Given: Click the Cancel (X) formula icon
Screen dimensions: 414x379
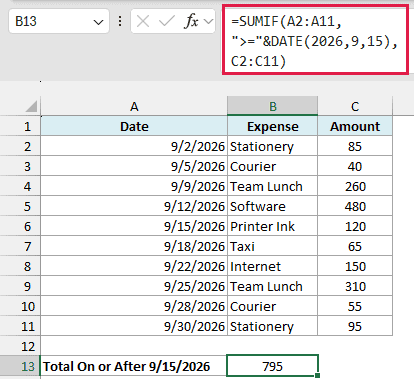Looking at the screenshot, I should click(x=143, y=22).
